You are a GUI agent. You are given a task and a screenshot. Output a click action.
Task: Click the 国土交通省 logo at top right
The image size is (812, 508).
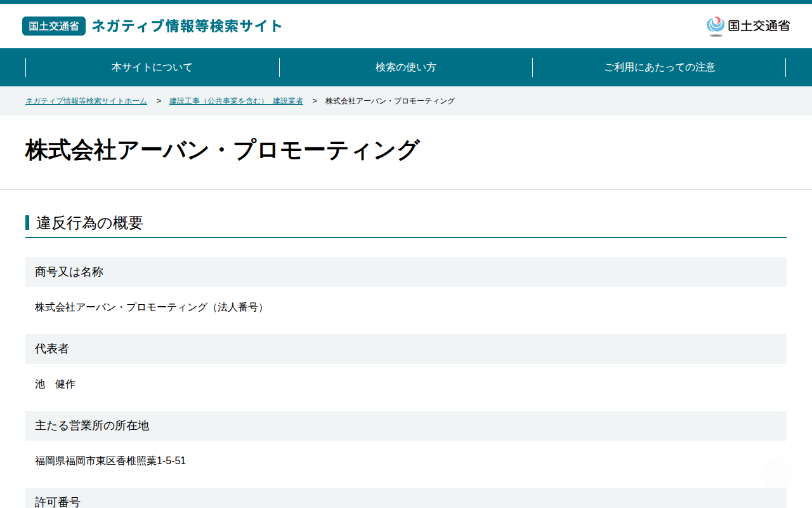pyautogui.click(x=748, y=26)
